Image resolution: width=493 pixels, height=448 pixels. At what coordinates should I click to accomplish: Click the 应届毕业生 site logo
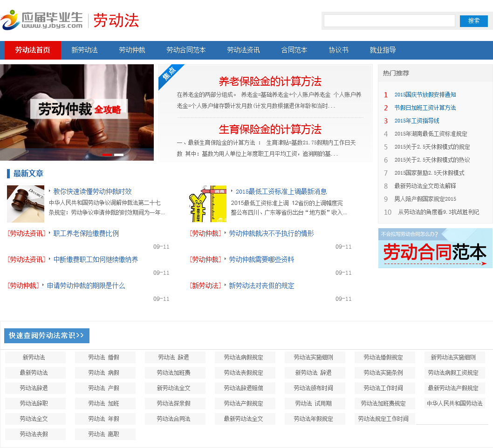(42, 20)
